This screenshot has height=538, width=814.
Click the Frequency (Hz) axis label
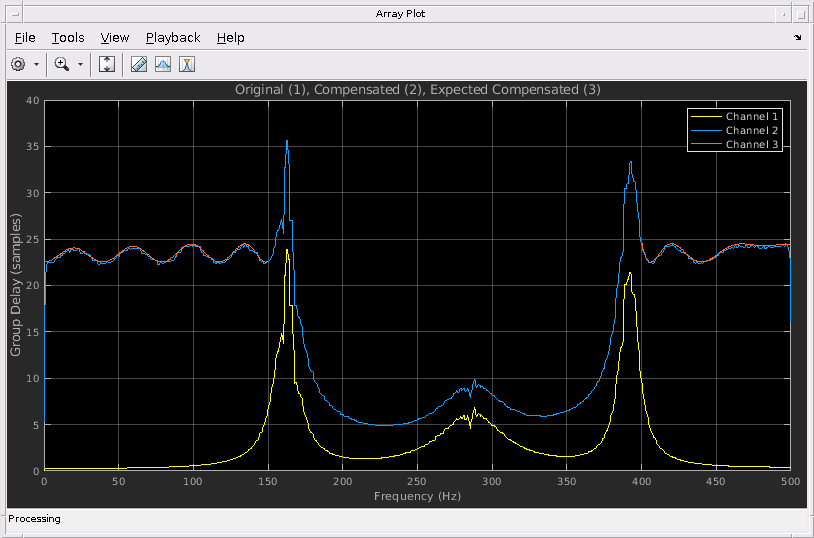pos(417,496)
